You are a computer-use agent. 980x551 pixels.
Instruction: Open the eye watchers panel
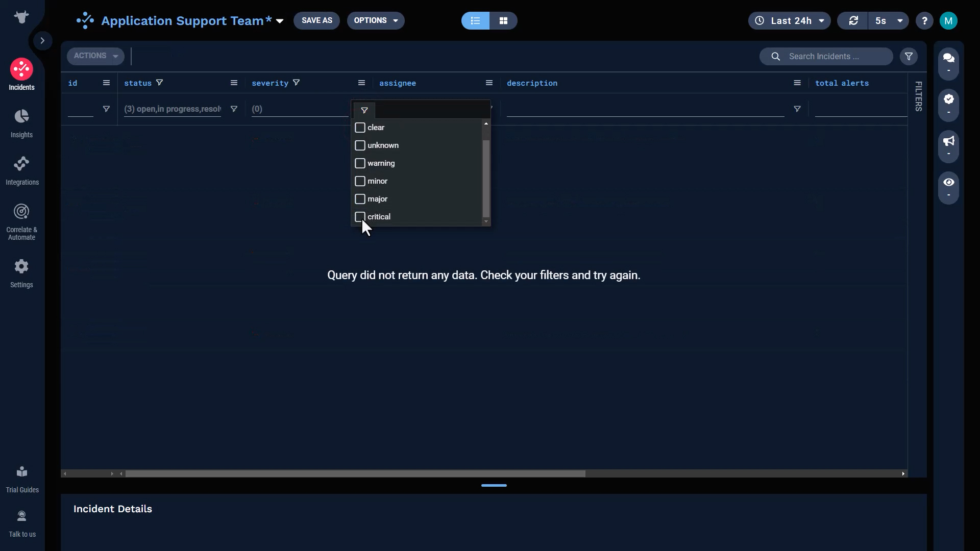point(949,187)
